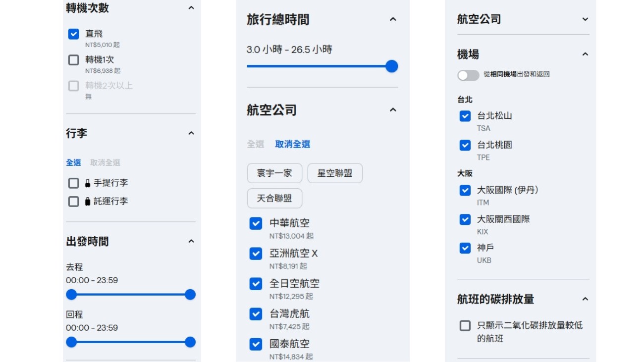The width and height of the screenshot is (644, 362).
Task: Enable the 託運行李 checked baggage filter
Action: 73,202
